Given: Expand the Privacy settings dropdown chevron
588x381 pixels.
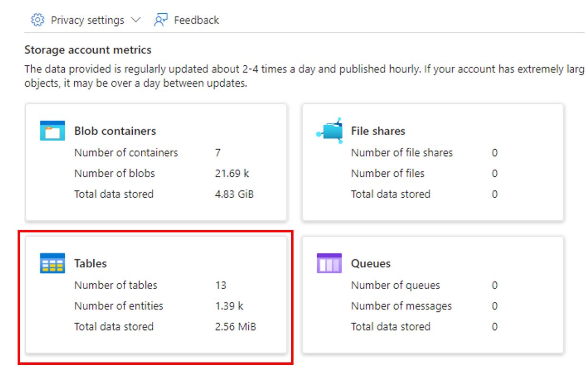Looking at the screenshot, I should 136,20.
